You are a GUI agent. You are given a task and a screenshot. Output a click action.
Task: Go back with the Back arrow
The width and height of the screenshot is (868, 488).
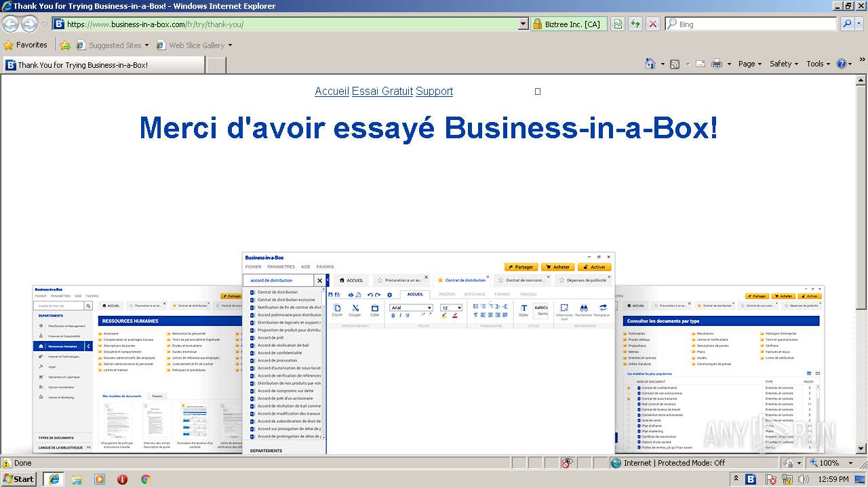pyautogui.click(x=11, y=24)
